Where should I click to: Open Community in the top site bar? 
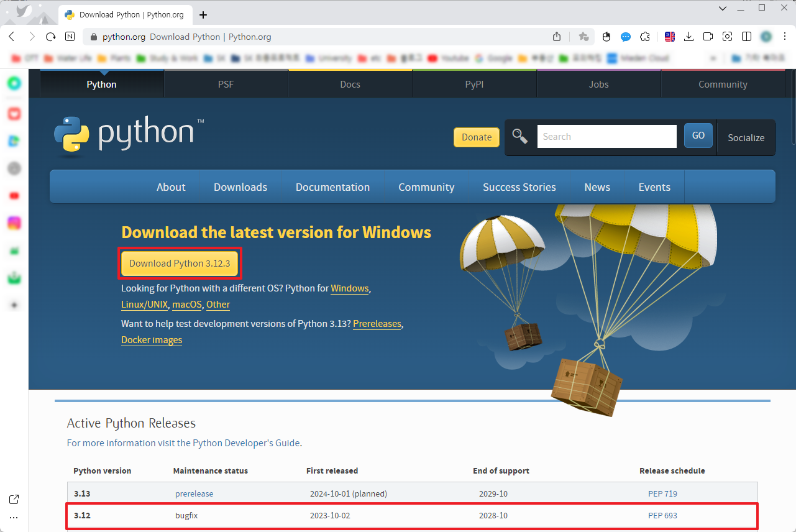[723, 84]
